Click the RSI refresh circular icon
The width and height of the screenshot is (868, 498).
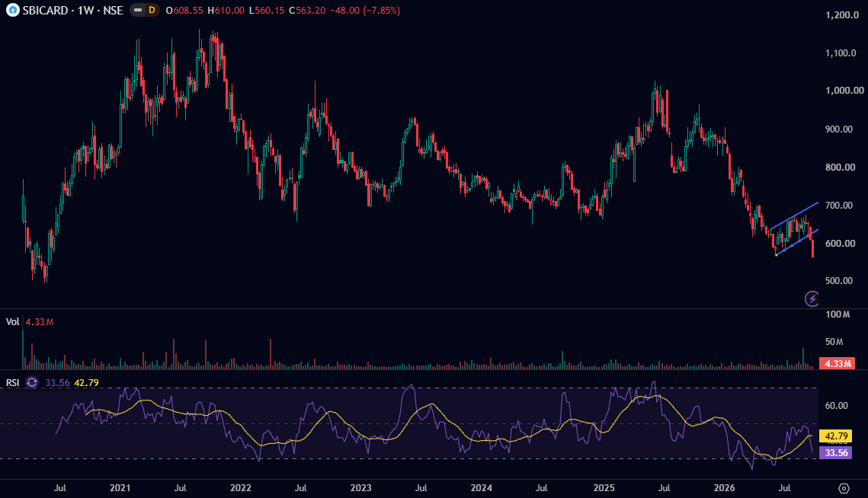pos(32,382)
